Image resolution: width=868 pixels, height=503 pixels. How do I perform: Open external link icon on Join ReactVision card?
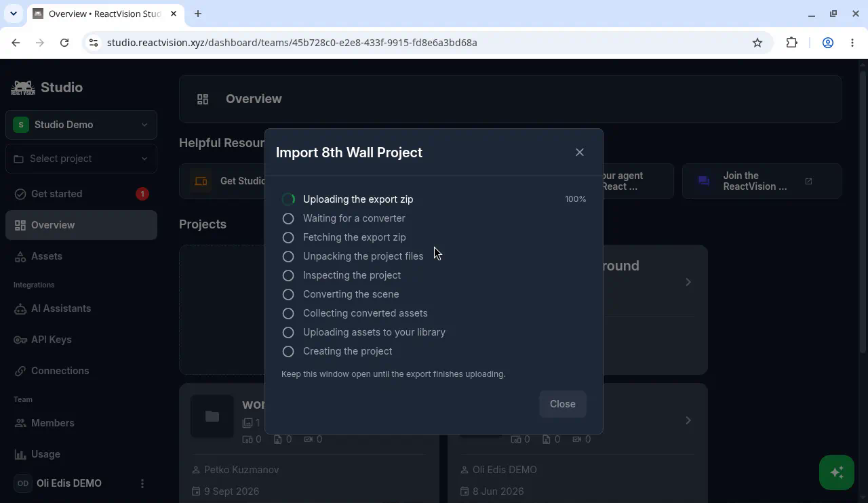[x=808, y=181]
